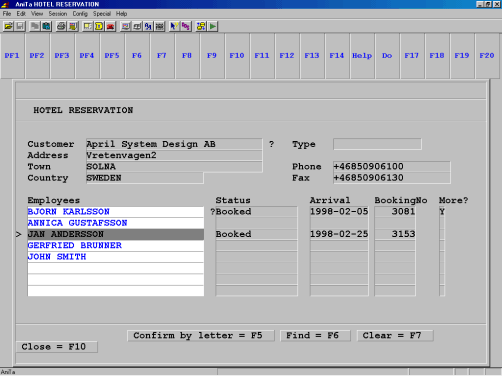Open the Config menu
502x376 pixels.
pyautogui.click(x=80, y=14)
